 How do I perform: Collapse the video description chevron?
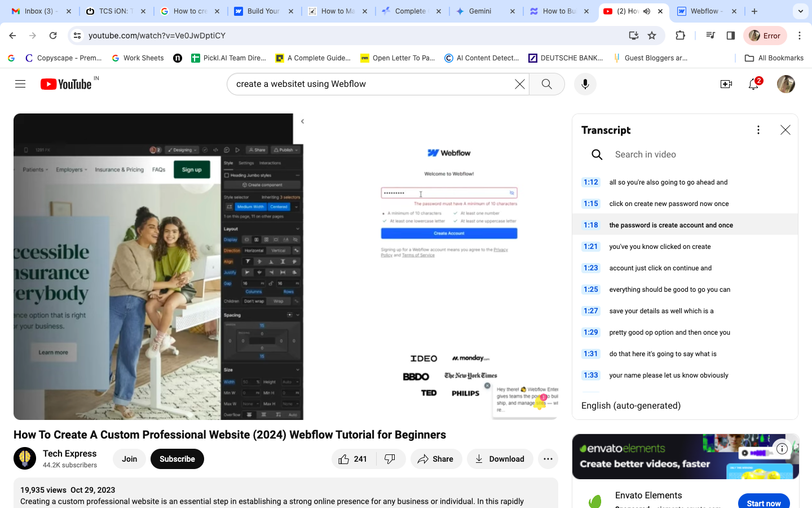coord(302,121)
